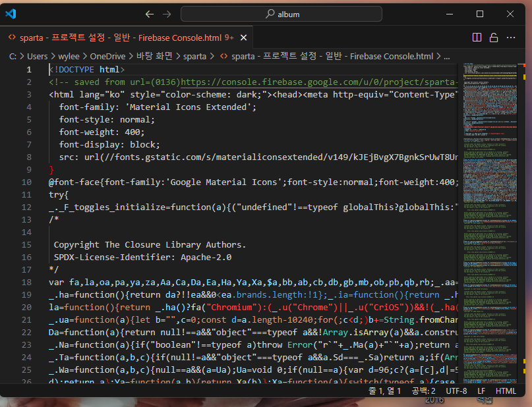Close the VS Code window
This screenshot has height=407, width=532.
coord(510,14)
